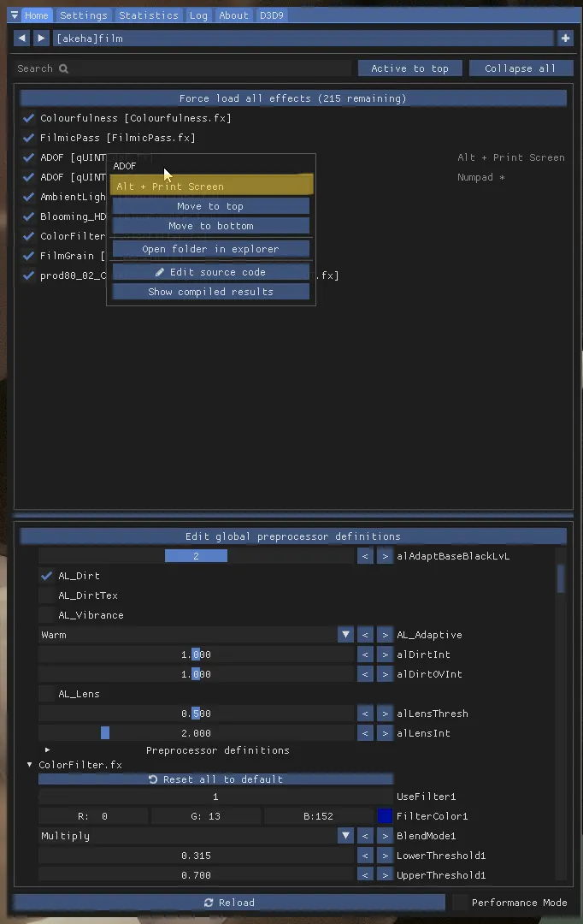Viewport: 583px width, 924px height.
Task: Choose Move to top in context menu
Action: click(x=210, y=206)
